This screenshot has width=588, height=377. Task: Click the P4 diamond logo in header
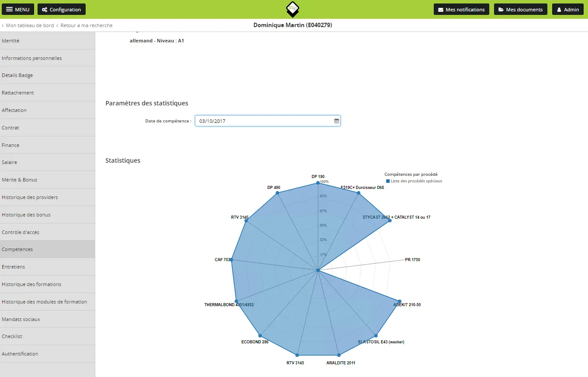[x=293, y=9]
